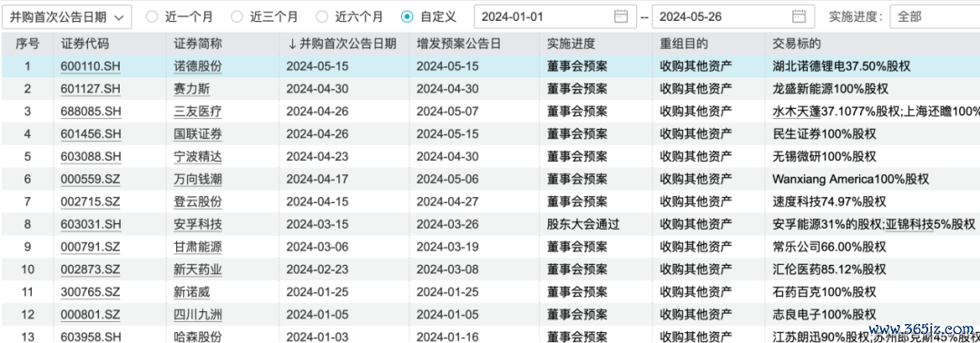Click 证券代码 column header
Screen dimensions: 980x343
[84, 44]
